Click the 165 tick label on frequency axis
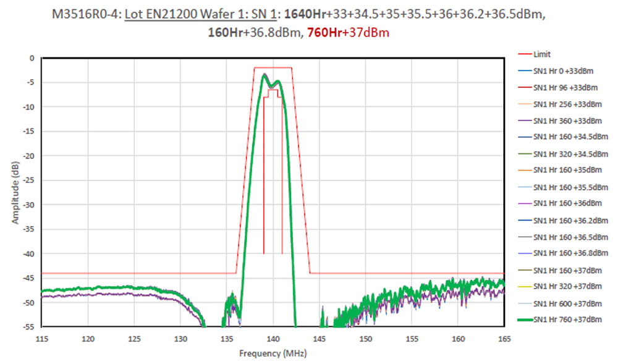618x364 pixels. point(504,338)
